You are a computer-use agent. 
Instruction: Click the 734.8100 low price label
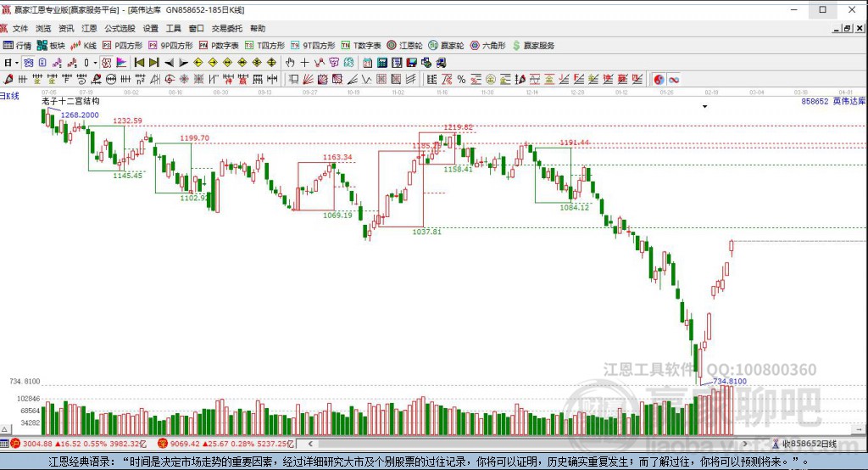click(x=730, y=381)
